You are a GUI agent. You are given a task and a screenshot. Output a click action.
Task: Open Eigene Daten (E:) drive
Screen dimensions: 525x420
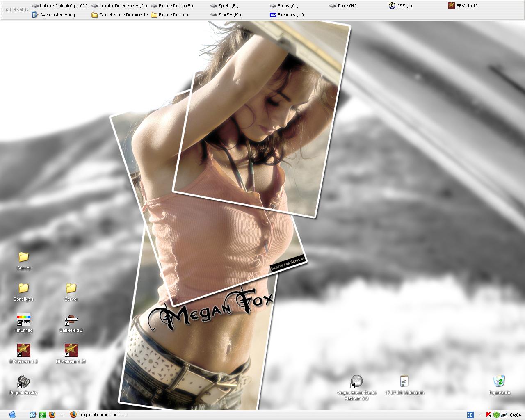[172, 6]
